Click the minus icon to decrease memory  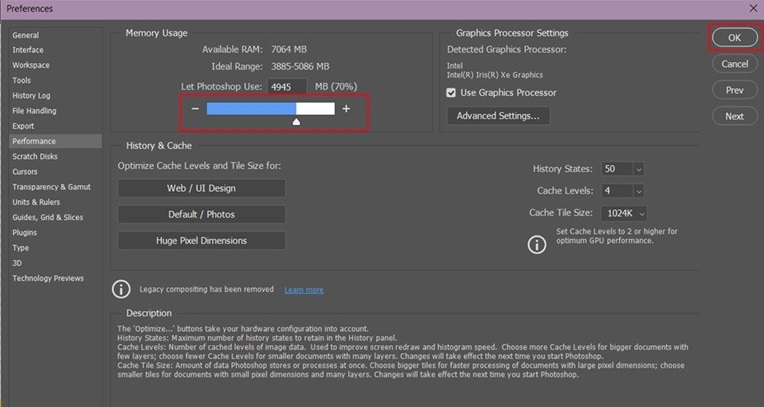point(195,108)
